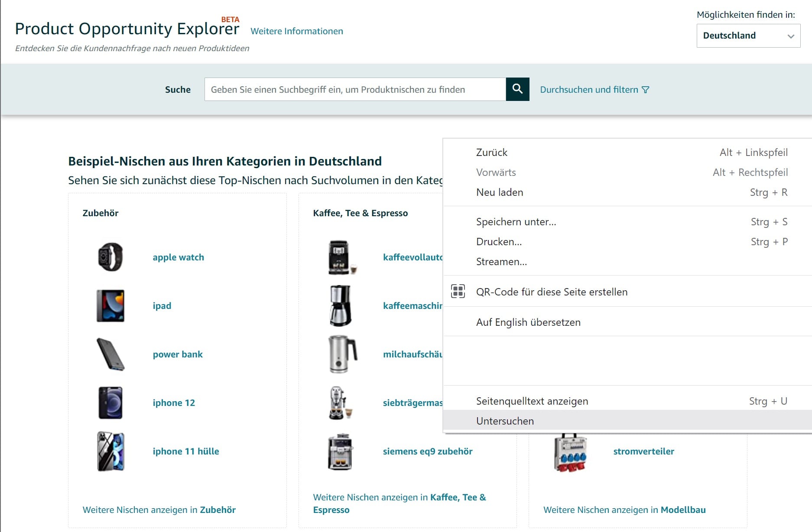Screen dimensions: 812x532
Task: Click the QR code icon in context menu
Action: pyautogui.click(x=458, y=291)
